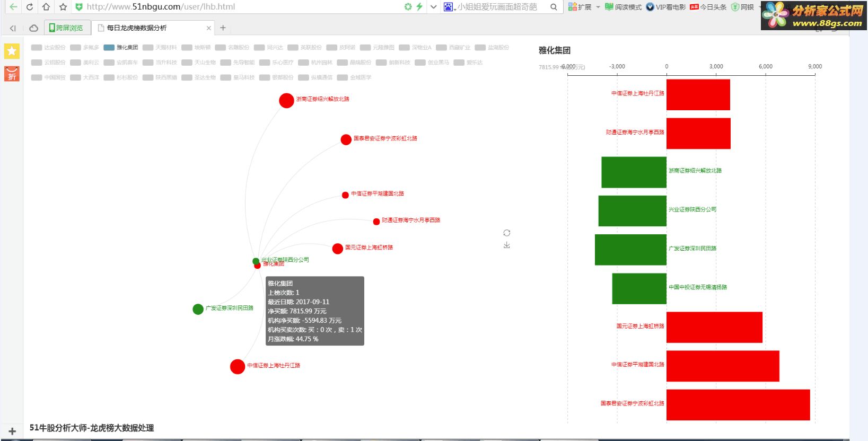868x441 pixels.
Task: Click the green shield security icon
Action: click(78, 7)
